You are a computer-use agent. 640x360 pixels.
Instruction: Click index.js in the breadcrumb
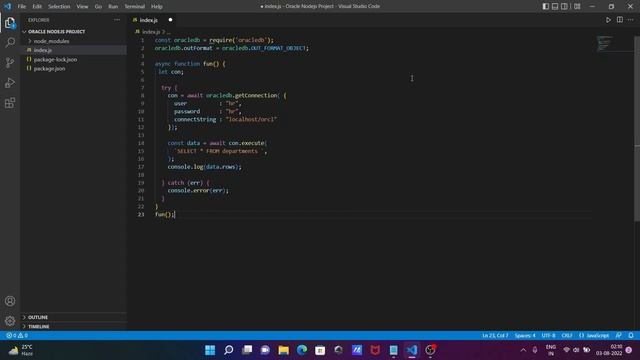coord(151,31)
